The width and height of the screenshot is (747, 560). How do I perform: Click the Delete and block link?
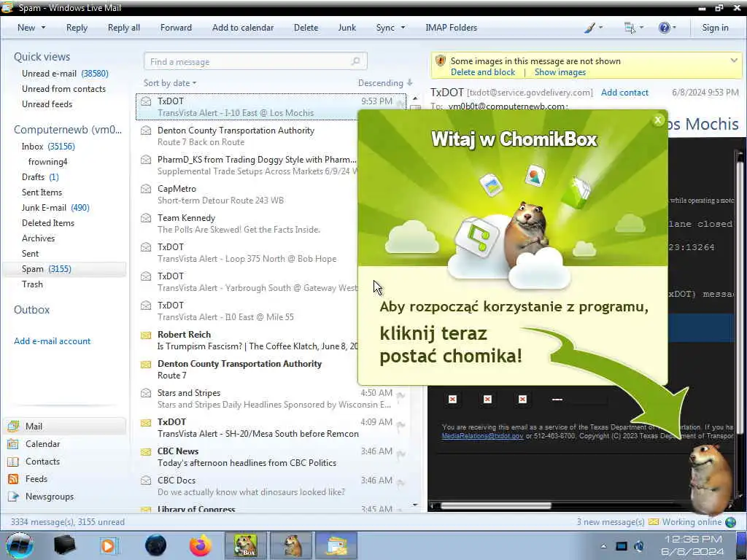coord(483,72)
